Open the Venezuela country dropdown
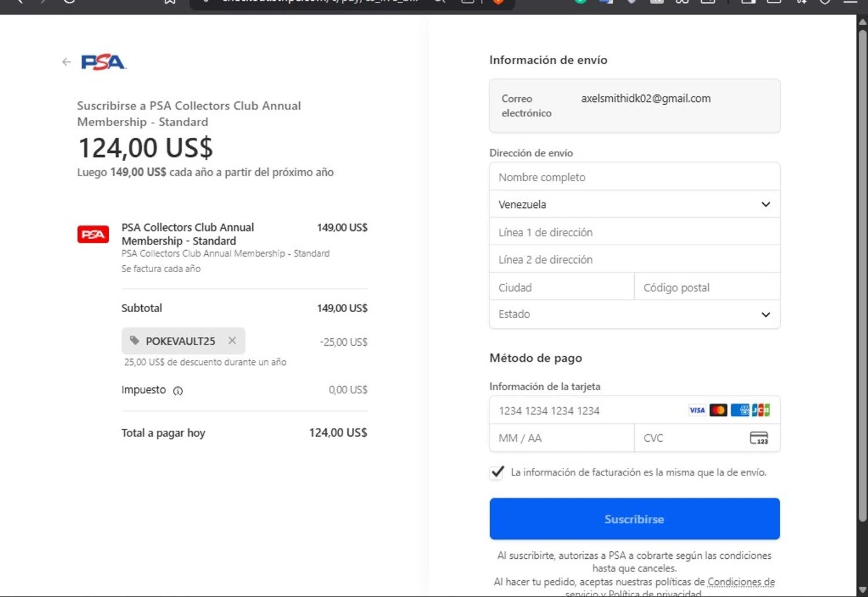 pyautogui.click(x=635, y=204)
